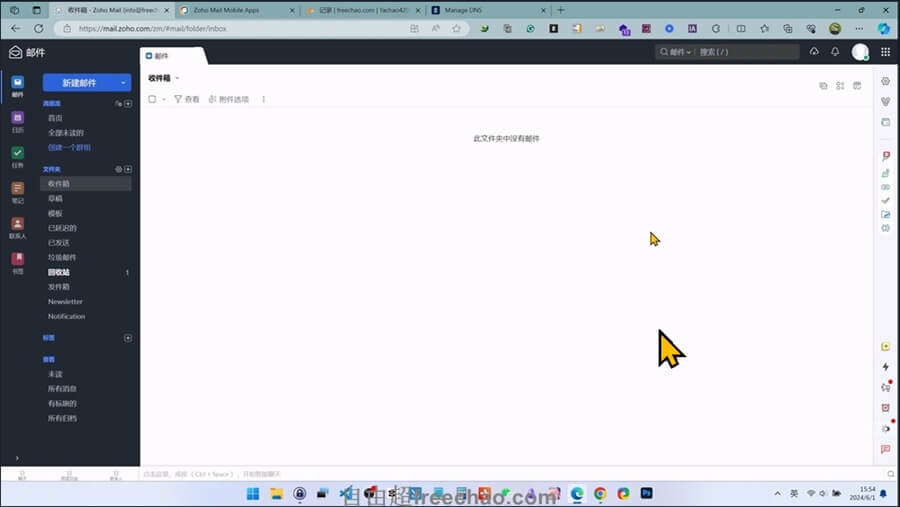This screenshot has width=900, height=507.
Task: Open the hexagon settings icon in right rail
Action: point(886,82)
